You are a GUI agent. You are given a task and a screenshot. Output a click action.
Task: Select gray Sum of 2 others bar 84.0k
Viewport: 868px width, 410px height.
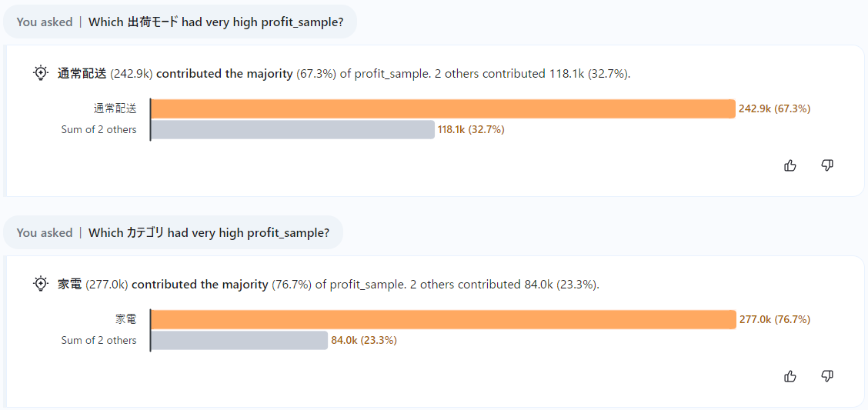point(239,340)
